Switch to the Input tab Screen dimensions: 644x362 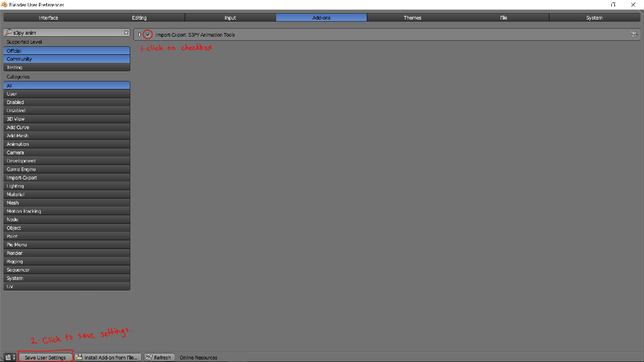coord(230,18)
